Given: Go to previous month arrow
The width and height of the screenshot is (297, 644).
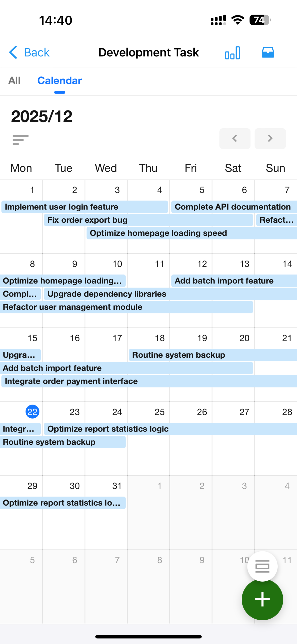Looking at the screenshot, I should pyautogui.click(x=235, y=138).
